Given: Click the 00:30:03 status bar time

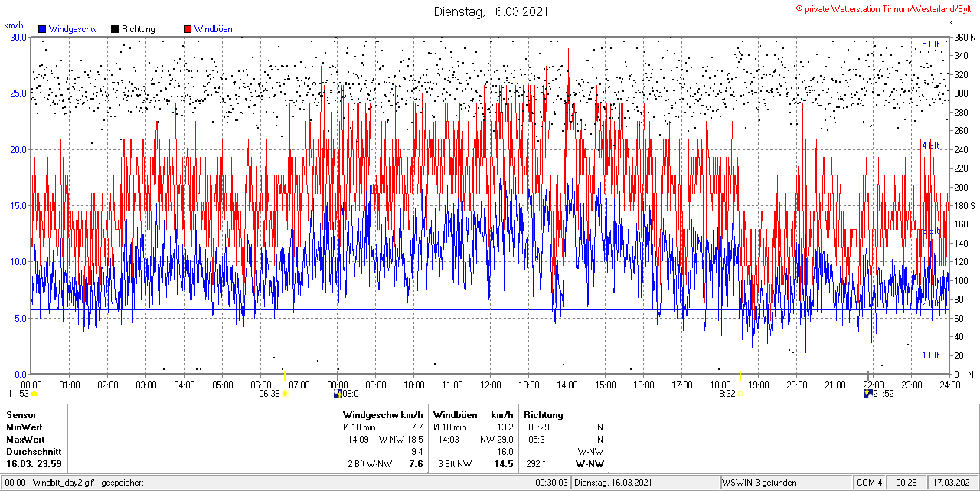Looking at the screenshot, I should point(551,483).
